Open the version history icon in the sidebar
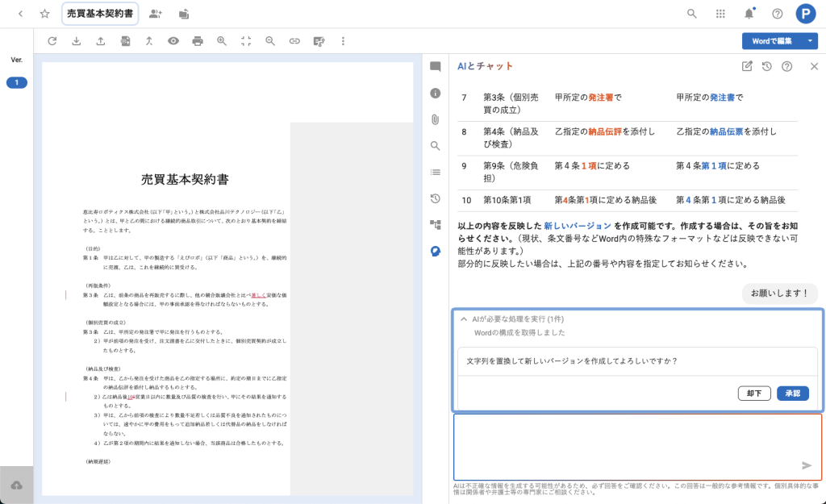The image size is (826, 504). [436, 198]
